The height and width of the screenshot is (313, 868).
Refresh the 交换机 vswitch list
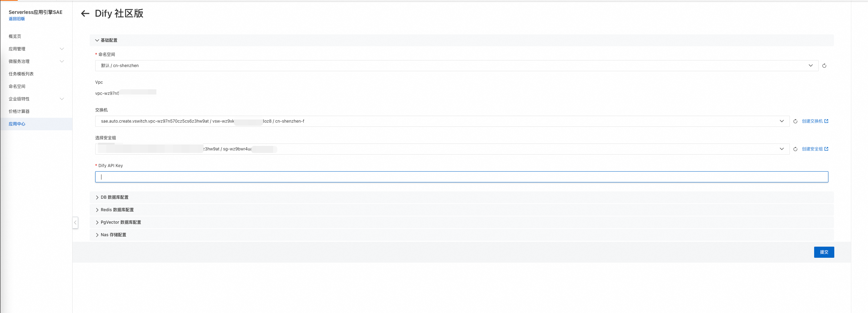[x=795, y=121]
